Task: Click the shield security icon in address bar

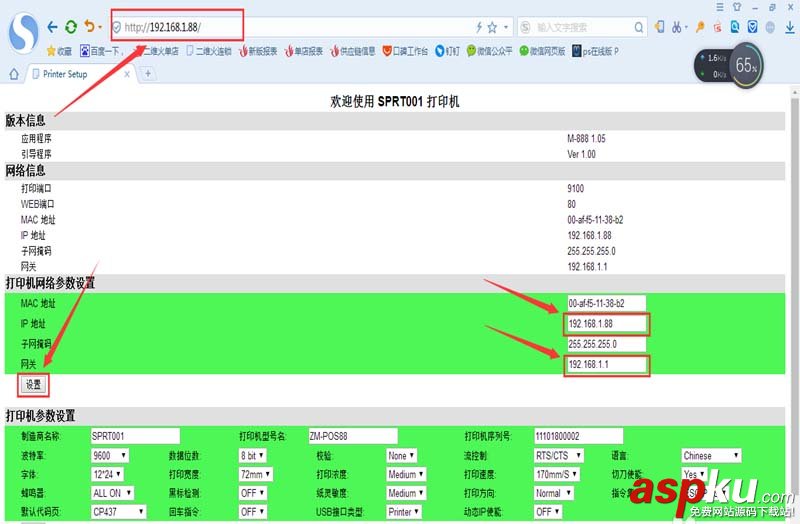Action: click(116, 27)
